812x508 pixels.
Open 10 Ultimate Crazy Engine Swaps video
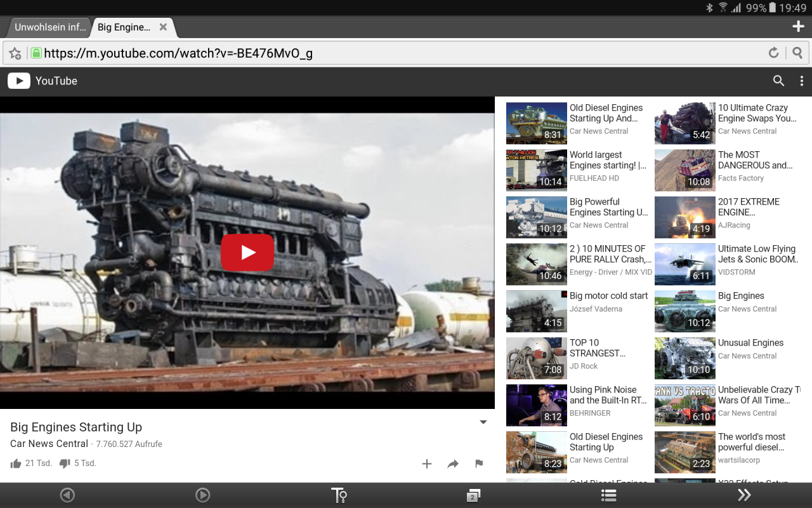pos(756,113)
